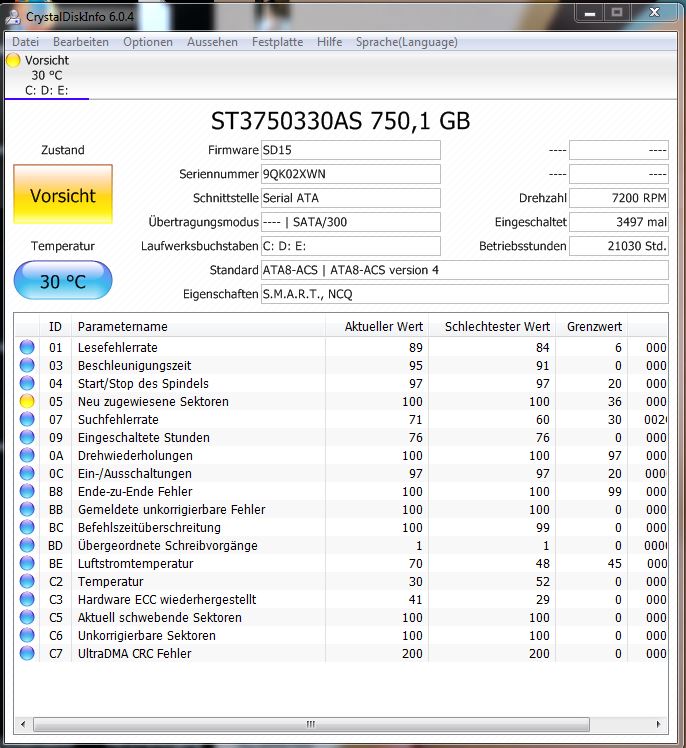Open the Datei menu
This screenshot has height=748, width=686.
tap(25, 42)
